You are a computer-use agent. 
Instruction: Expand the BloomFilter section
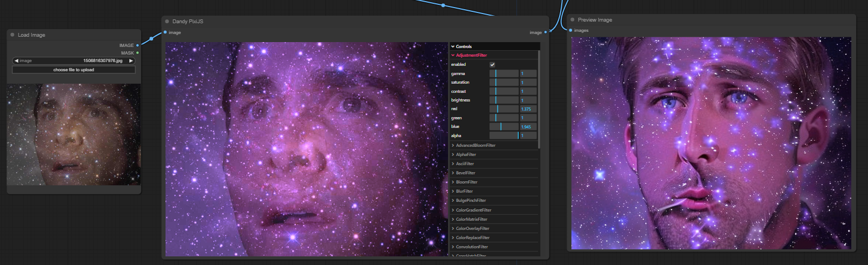pos(494,182)
